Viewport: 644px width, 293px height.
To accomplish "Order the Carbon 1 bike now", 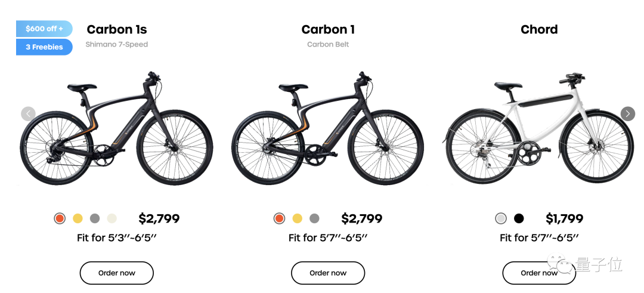I will point(328,273).
